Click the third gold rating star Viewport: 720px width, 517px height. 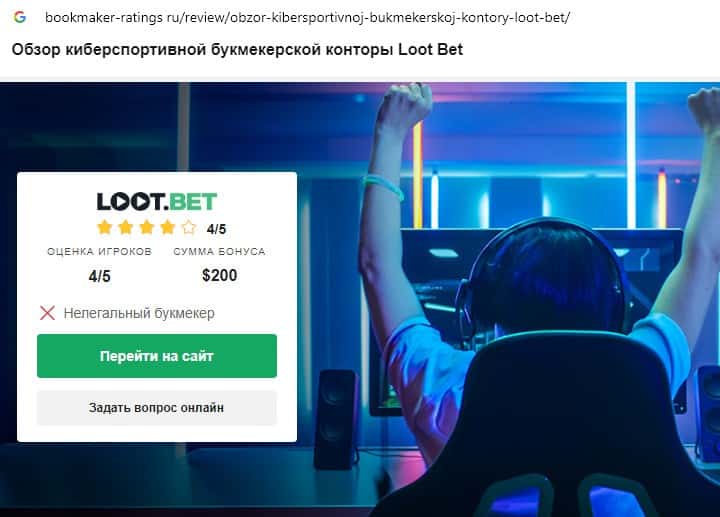(x=147, y=227)
